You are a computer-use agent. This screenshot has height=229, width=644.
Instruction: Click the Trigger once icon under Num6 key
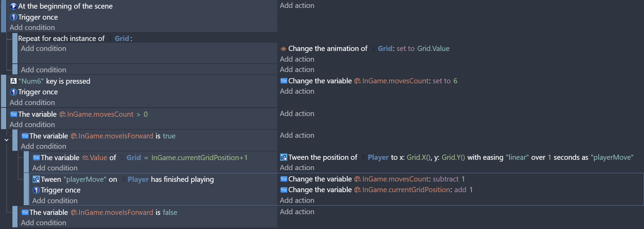point(13,92)
